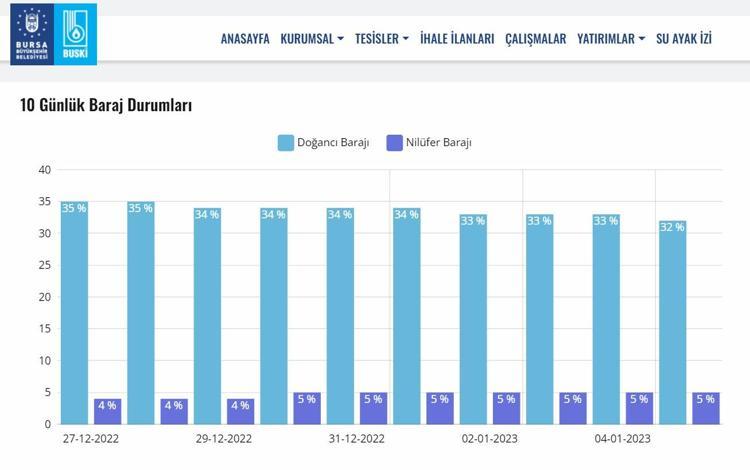Click the Nilüfer 4 % bar for 27-12-2022
The height and width of the screenshot is (470, 750).
(107, 411)
